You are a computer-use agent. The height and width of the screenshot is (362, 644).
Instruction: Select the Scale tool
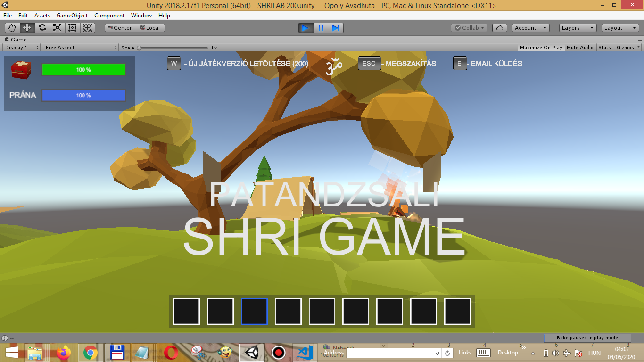58,28
